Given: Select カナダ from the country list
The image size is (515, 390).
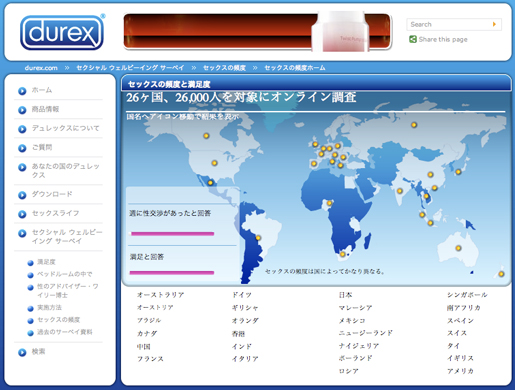Looking at the screenshot, I should pyautogui.click(x=147, y=333).
